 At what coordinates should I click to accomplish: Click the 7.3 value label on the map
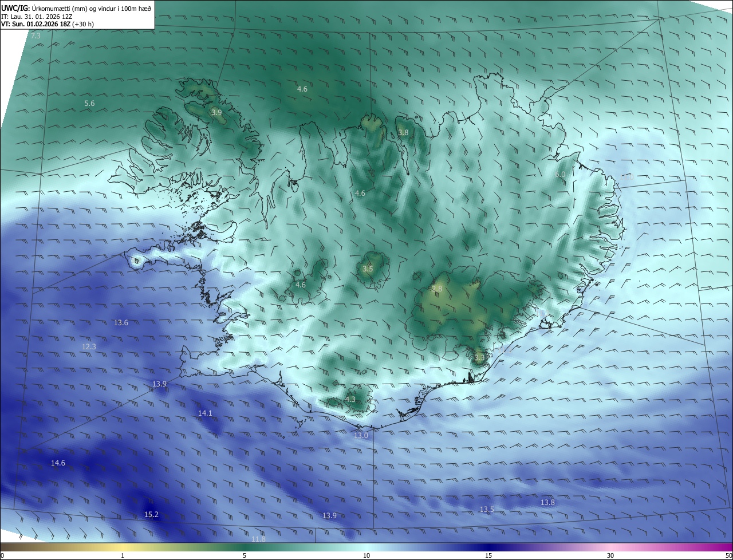point(36,36)
